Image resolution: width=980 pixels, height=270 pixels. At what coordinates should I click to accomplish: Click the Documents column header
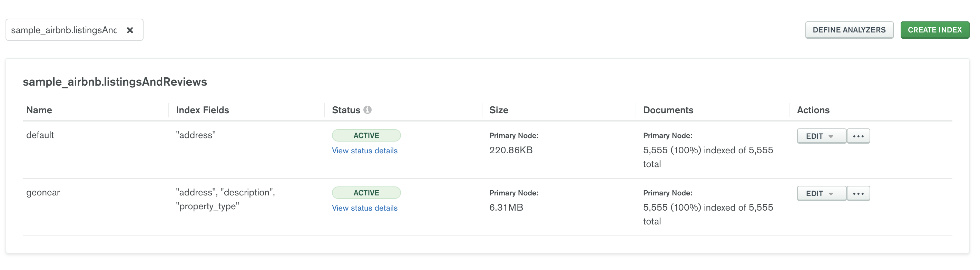668,110
